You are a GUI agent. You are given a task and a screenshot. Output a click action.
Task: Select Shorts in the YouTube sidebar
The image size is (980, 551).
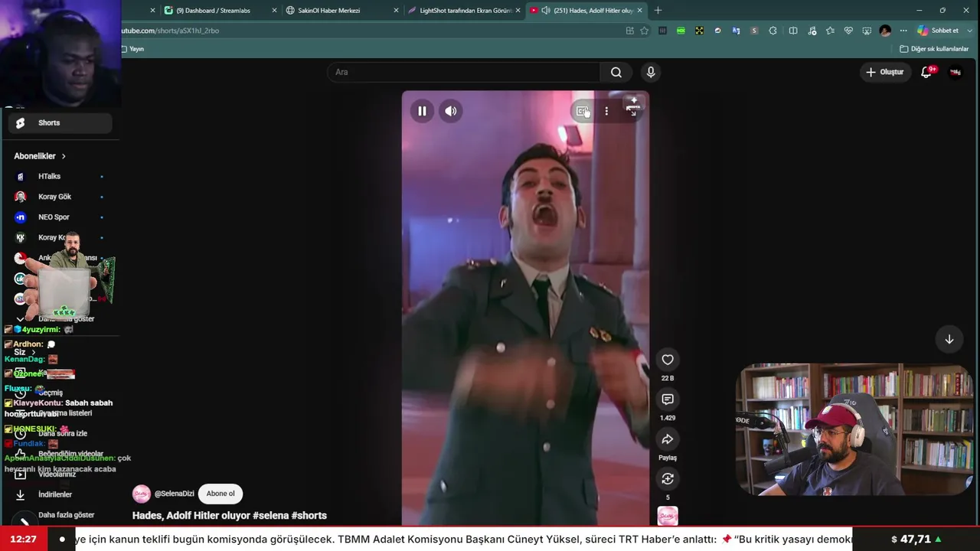60,122
